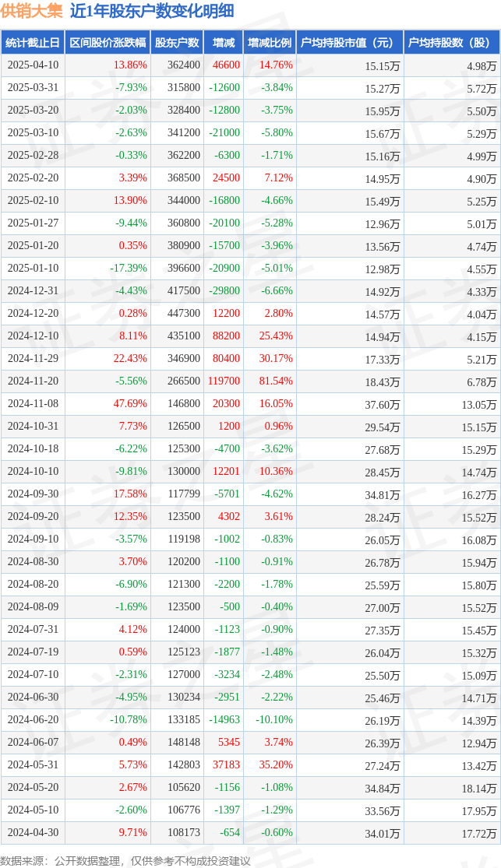501x868 pixels.
Task: Click the 供销大集 title text
Action: 32,11
